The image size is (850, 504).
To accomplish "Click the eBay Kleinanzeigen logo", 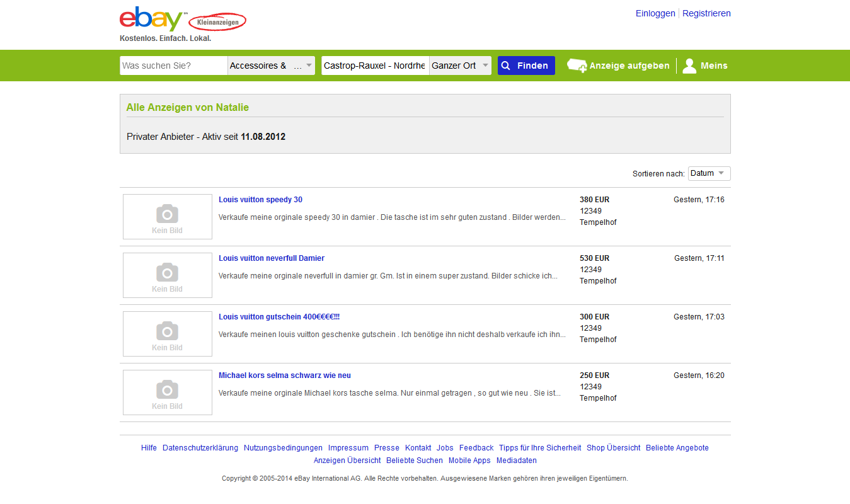I will pyautogui.click(x=183, y=20).
